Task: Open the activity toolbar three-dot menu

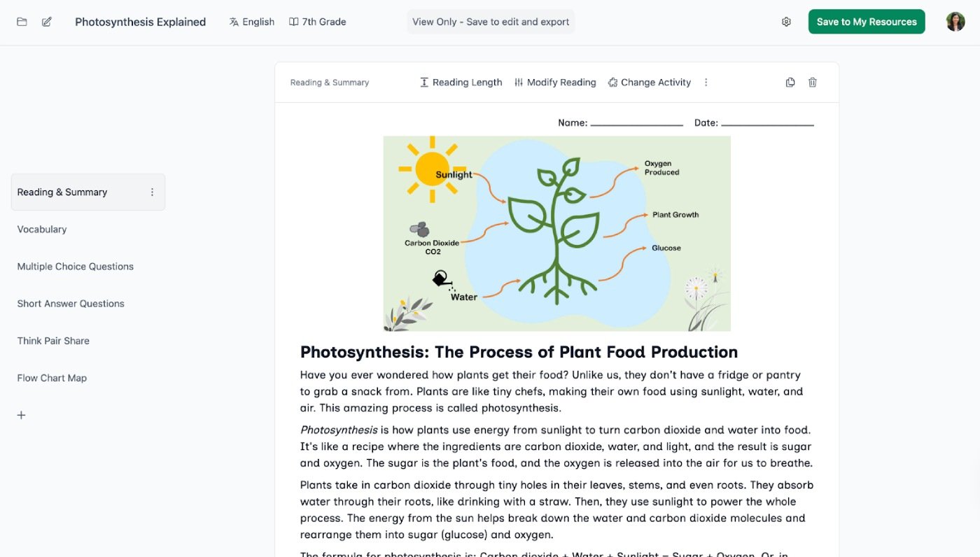Action: (x=706, y=83)
